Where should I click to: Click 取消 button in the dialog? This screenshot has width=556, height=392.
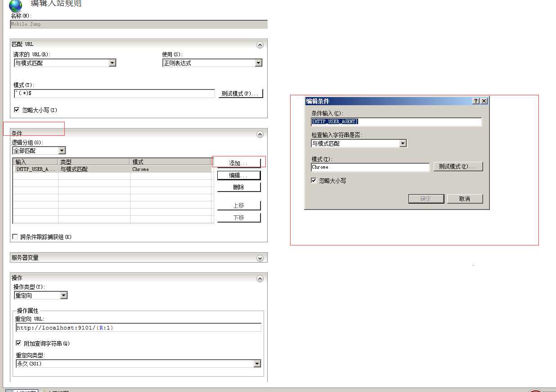click(x=465, y=199)
